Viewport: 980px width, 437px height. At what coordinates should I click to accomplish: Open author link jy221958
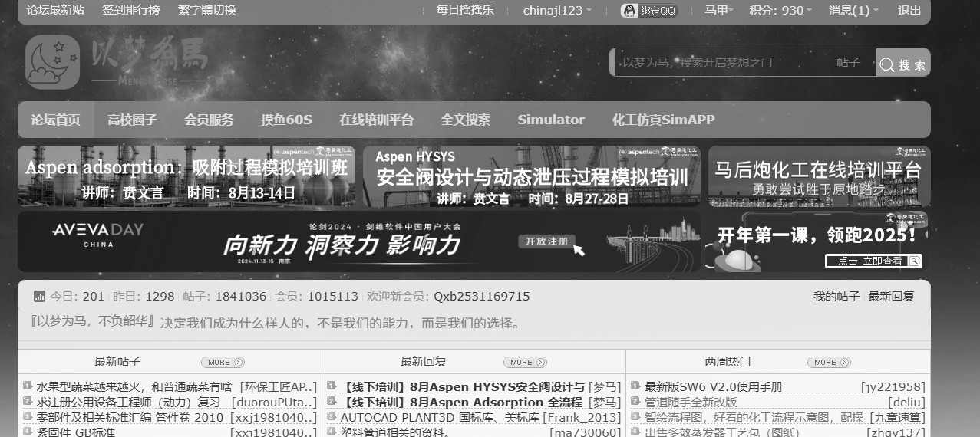tap(893, 387)
